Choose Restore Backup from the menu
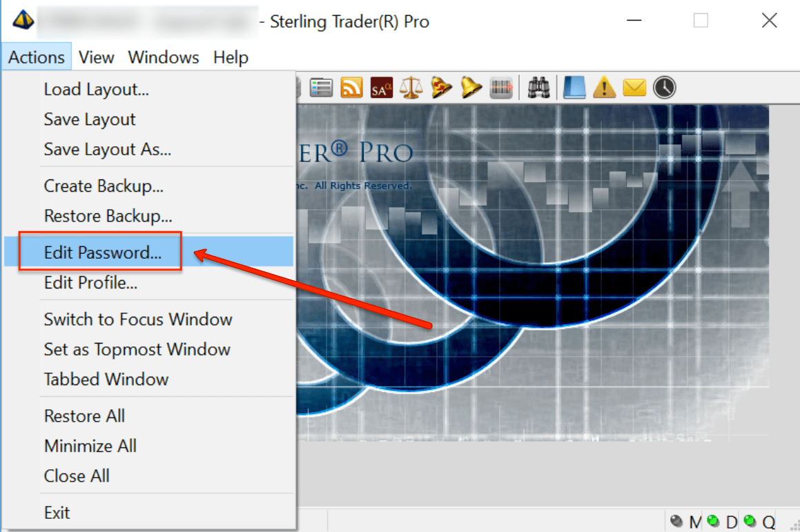The height and width of the screenshot is (532, 800). pos(149,216)
